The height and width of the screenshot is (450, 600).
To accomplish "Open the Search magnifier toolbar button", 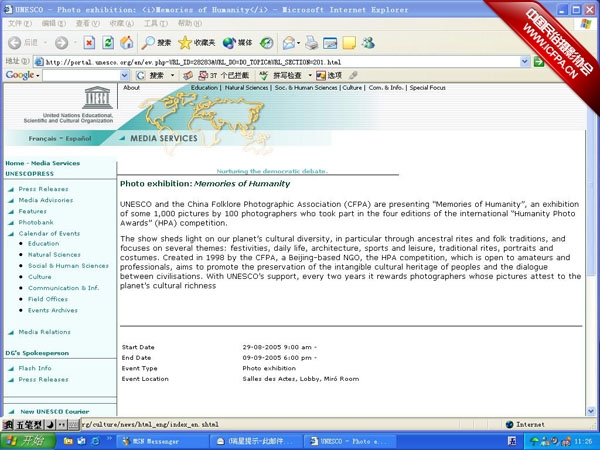I will 156,43.
